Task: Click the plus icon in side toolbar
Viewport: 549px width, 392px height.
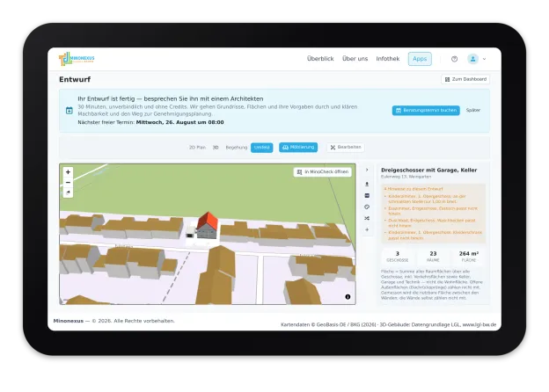Action: [367, 229]
